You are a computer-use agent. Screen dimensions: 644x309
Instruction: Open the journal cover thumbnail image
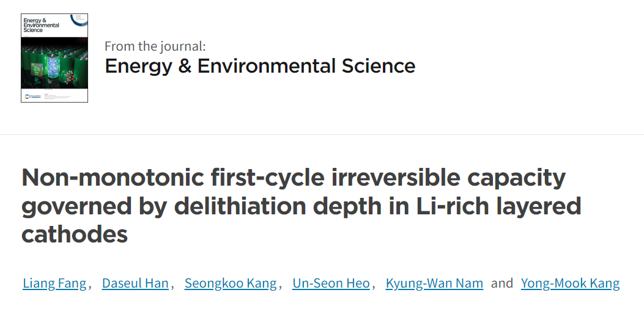point(54,58)
